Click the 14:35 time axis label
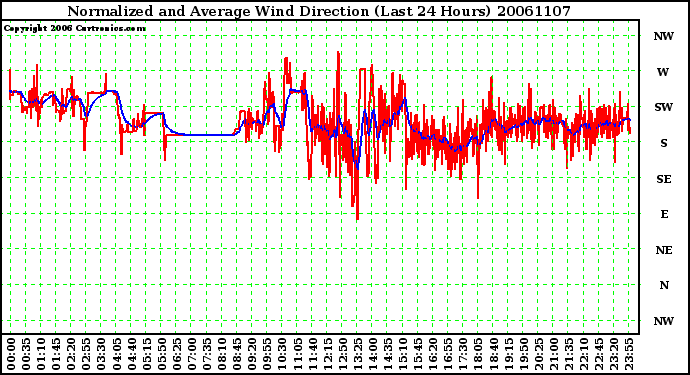 388,354
